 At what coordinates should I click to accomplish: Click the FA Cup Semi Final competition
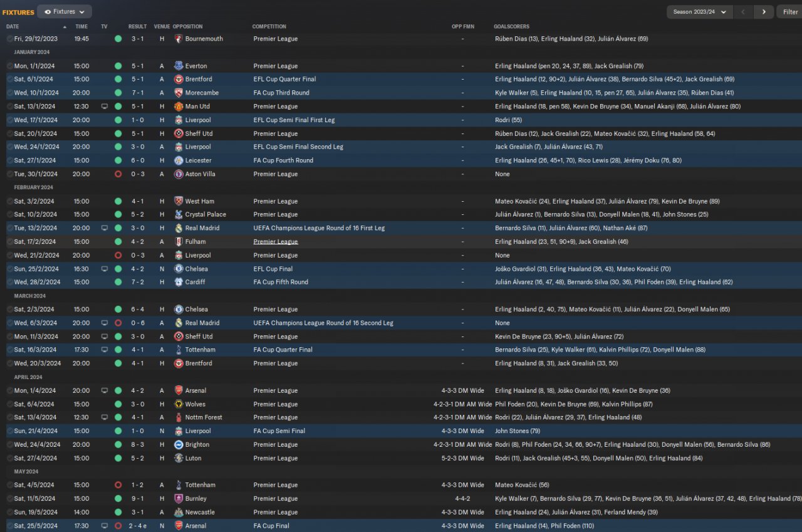tap(279, 431)
